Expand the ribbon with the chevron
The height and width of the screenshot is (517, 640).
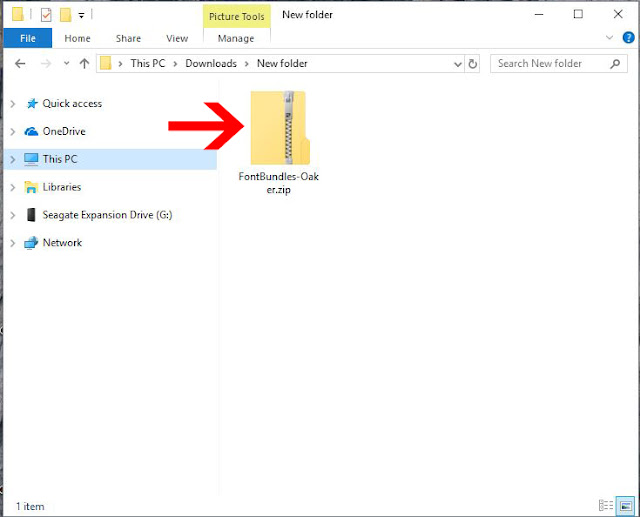[x=609, y=38]
